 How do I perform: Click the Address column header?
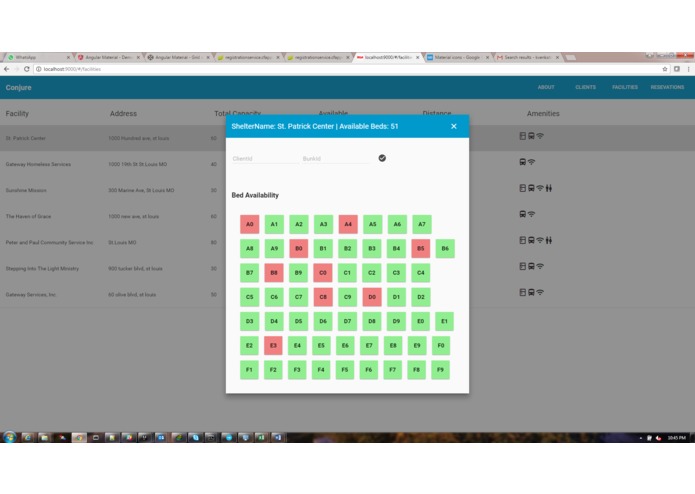(x=123, y=113)
